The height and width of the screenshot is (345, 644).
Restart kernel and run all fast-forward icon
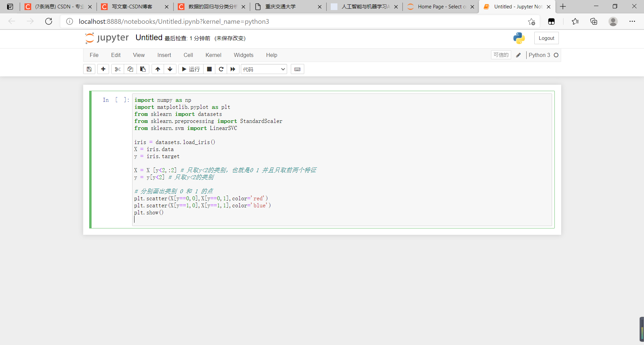[233, 69]
